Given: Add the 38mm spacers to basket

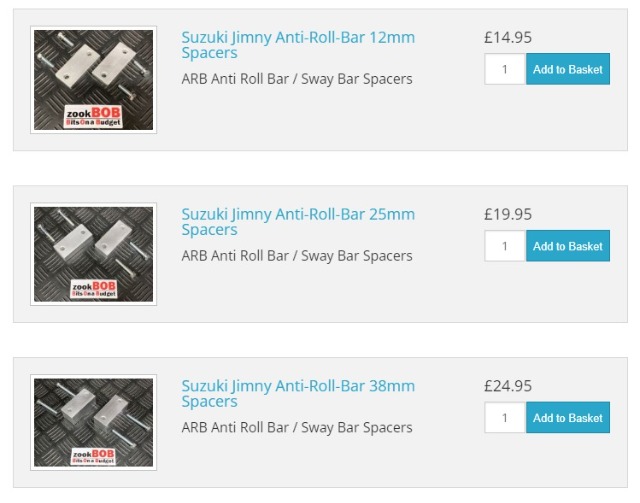Looking at the screenshot, I should (567, 418).
